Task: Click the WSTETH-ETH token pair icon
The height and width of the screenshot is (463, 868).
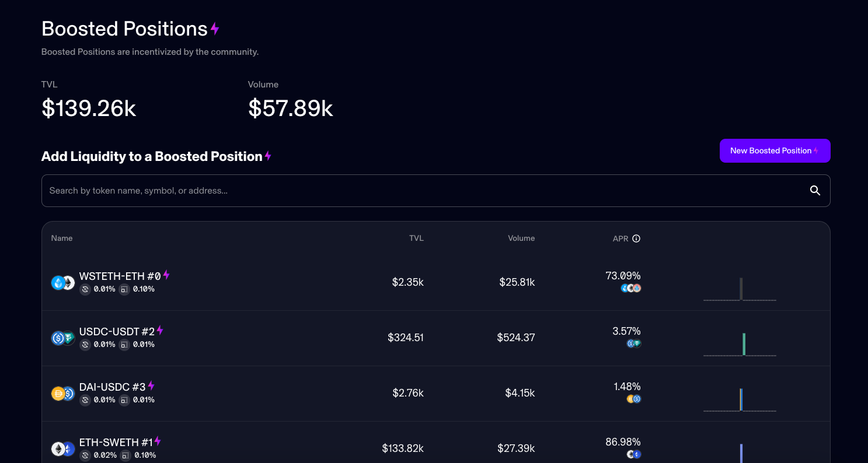Action: click(x=64, y=283)
